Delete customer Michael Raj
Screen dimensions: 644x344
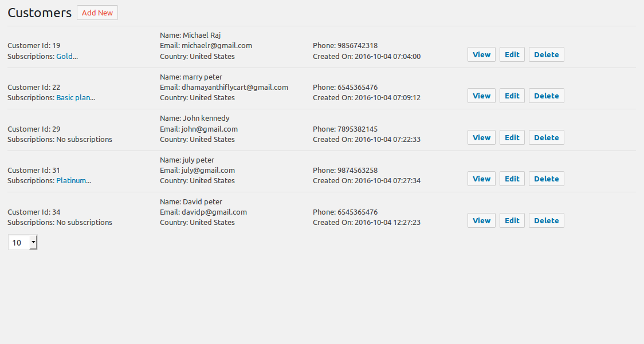click(546, 54)
